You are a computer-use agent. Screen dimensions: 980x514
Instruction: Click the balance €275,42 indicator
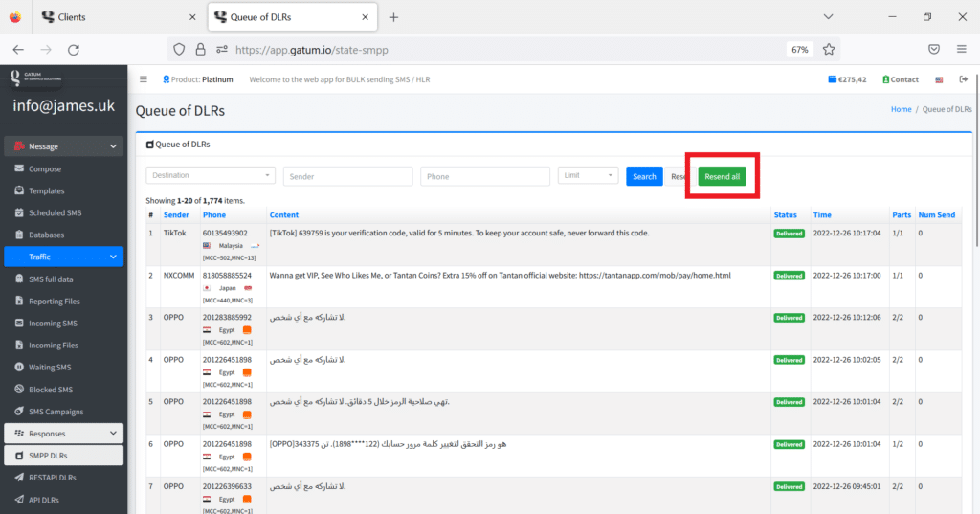(847, 79)
